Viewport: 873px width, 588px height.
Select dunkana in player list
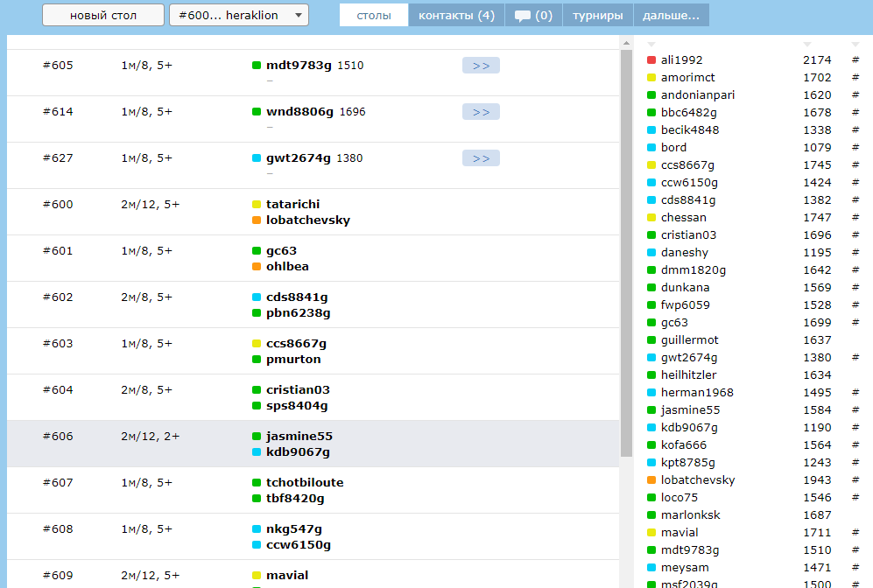point(685,288)
